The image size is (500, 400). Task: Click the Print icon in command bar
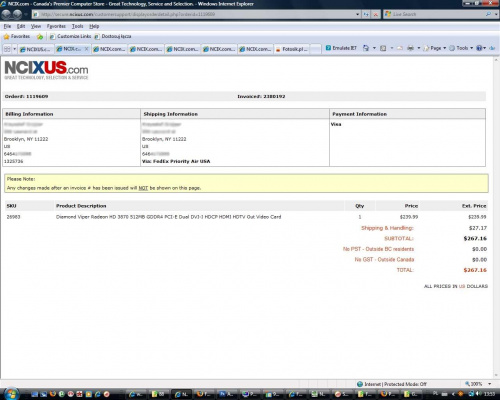[410, 48]
